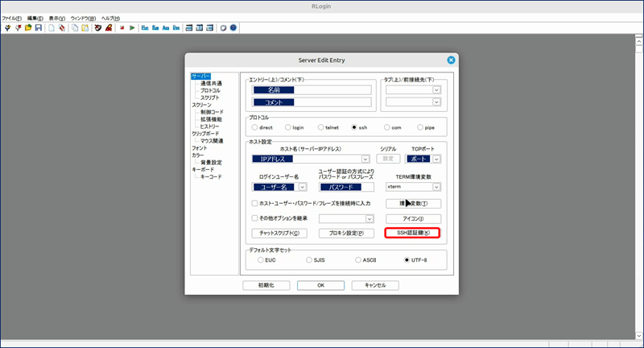Viewport: 644px width, 348px height.
Task: Click the circular icon left of the help icon
Action: 223,28
